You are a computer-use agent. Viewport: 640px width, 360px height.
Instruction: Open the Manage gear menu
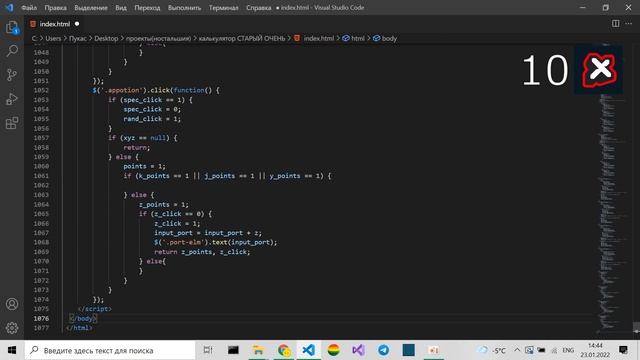pos(12,328)
